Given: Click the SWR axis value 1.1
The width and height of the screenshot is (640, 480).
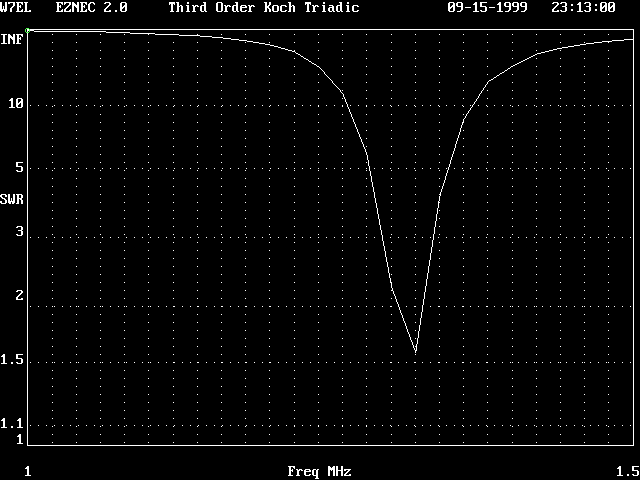Looking at the screenshot, I should 12,424.
